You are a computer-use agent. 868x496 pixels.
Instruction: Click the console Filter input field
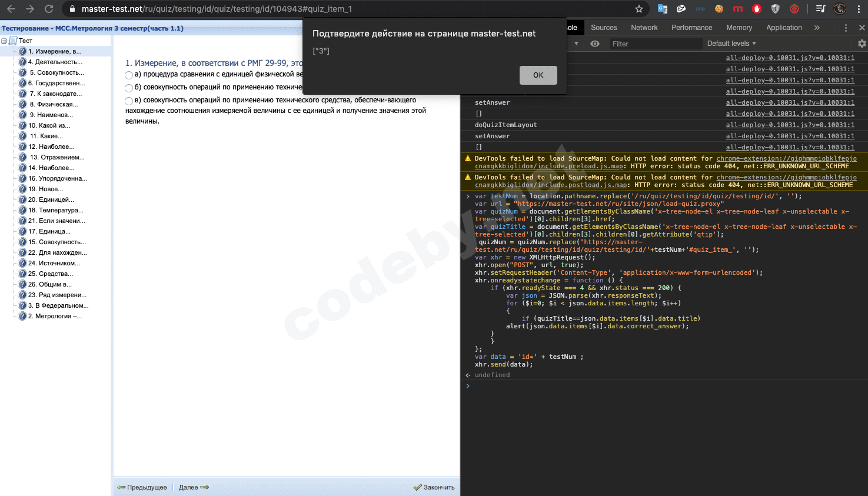point(654,44)
